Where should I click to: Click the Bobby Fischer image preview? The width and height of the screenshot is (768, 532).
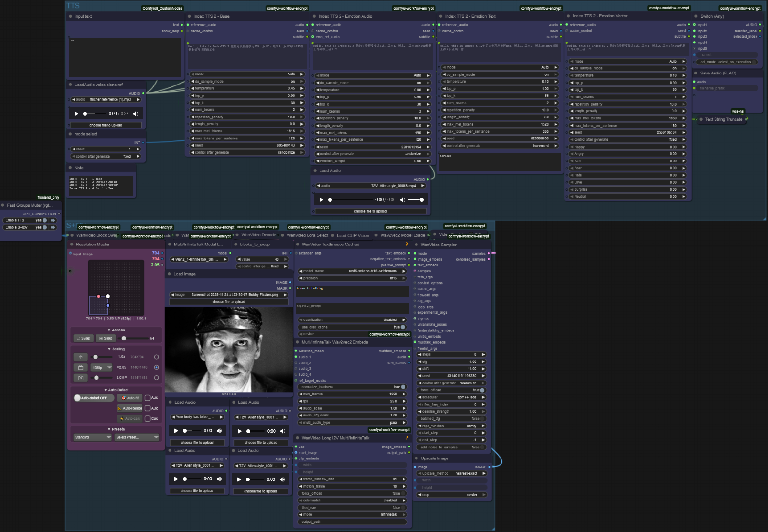pyautogui.click(x=229, y=350)
